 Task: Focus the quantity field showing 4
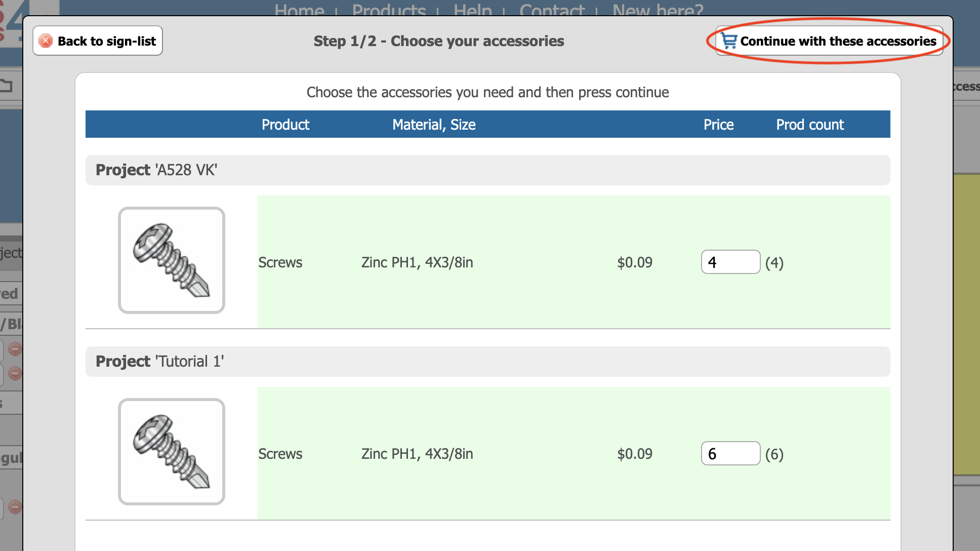(x=730, y=262)
